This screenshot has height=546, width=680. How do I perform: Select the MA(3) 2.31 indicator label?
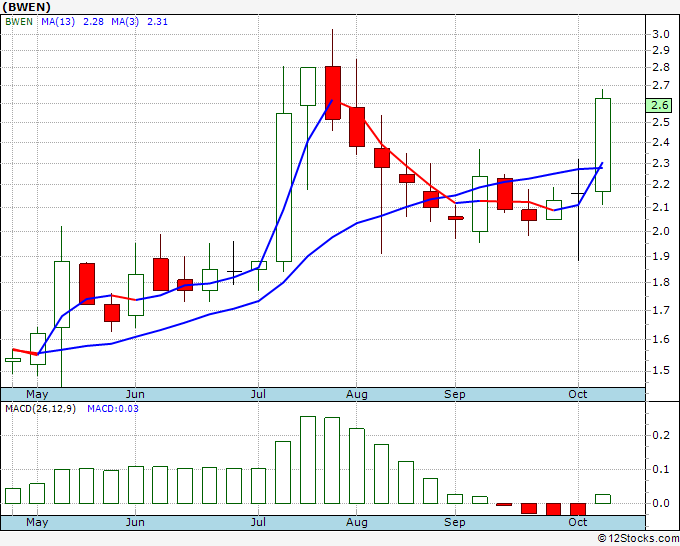pos(136,21)
